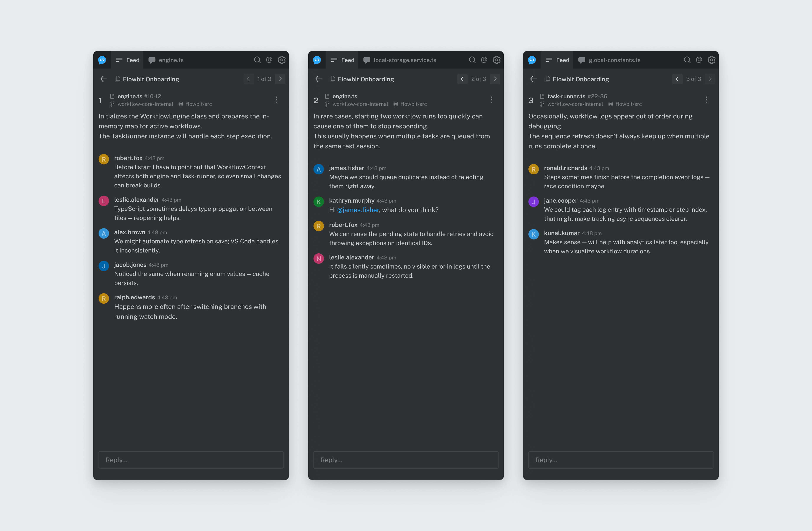Switch to the Feed tab in the engine.ts panel

(128, 60)
